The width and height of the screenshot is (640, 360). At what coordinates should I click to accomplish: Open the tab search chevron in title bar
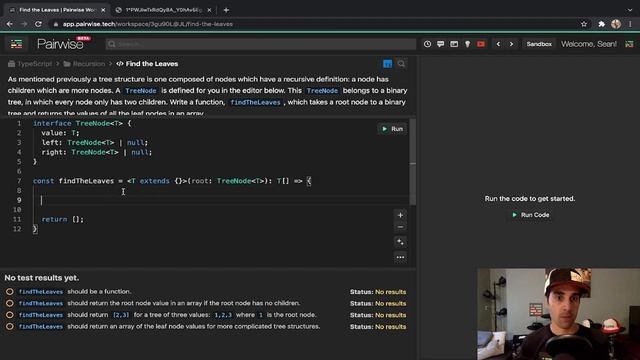click(x=630, y=10)
